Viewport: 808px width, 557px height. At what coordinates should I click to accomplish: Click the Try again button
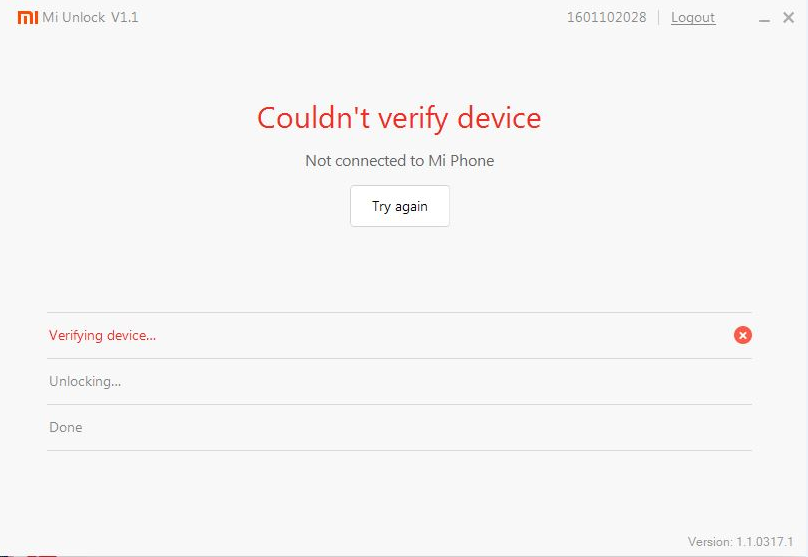(x=400, y=206)
